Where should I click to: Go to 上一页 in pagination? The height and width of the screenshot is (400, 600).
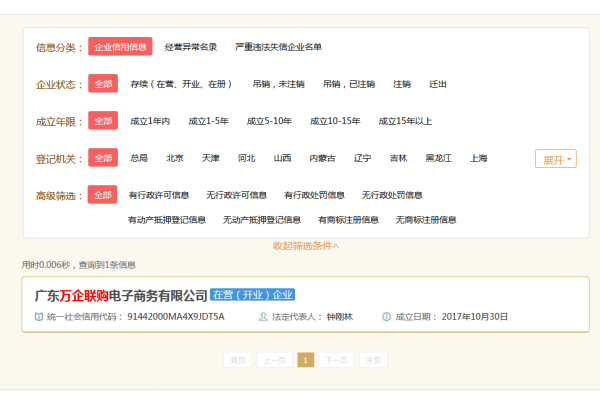275,360
